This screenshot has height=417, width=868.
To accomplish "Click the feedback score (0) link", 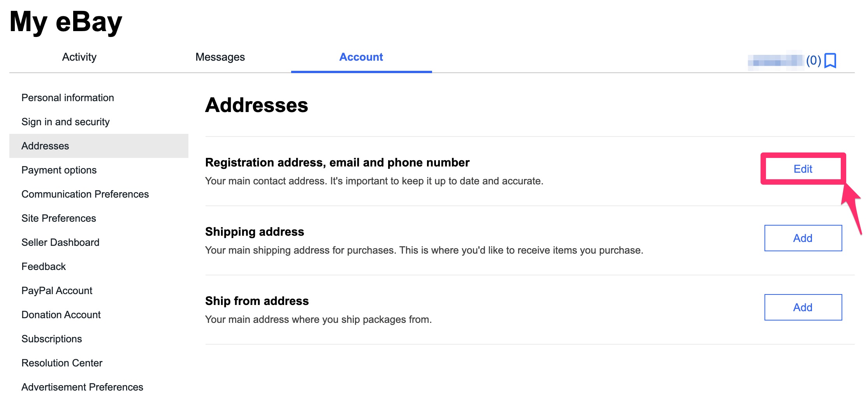I will 814,61.
